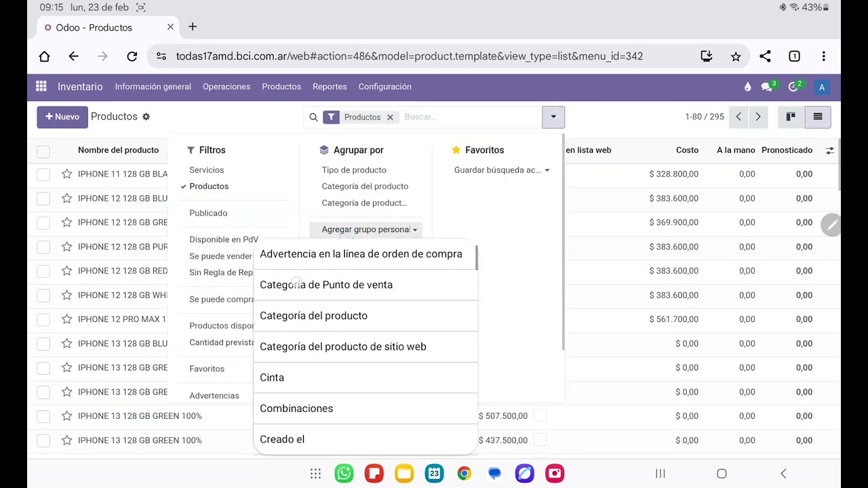Open the Odoo apps grid menu
Image resolution: width=868 pixels, height=488 pixels.
tap(41, 86)
